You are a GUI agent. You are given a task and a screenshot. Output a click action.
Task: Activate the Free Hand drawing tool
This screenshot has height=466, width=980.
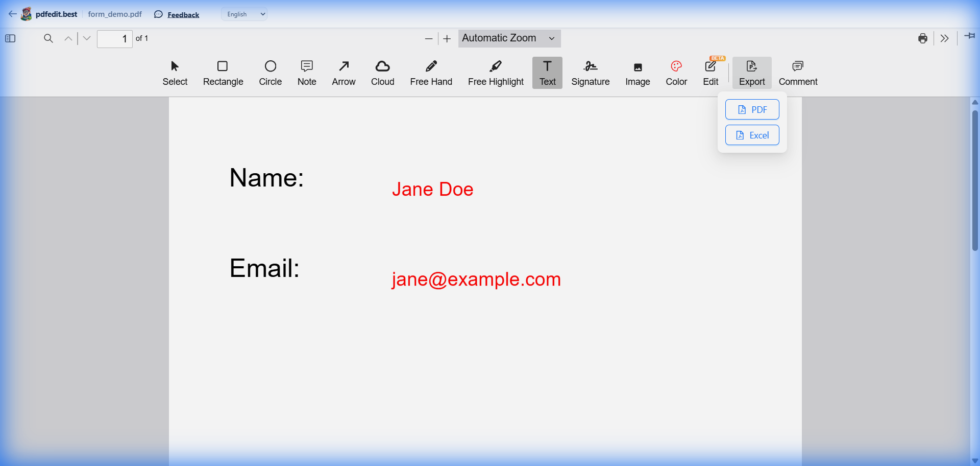tap(431, 73)
